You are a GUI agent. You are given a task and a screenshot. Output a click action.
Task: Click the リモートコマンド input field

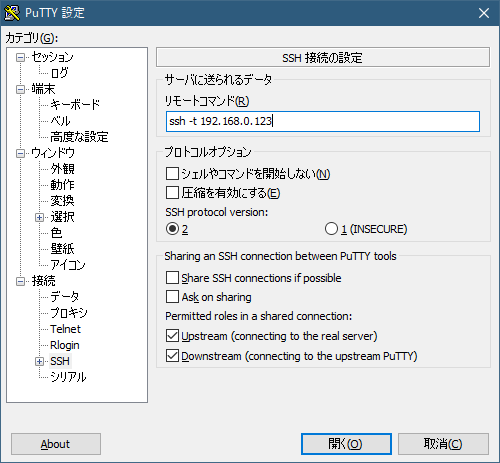(x=323, y=121)
